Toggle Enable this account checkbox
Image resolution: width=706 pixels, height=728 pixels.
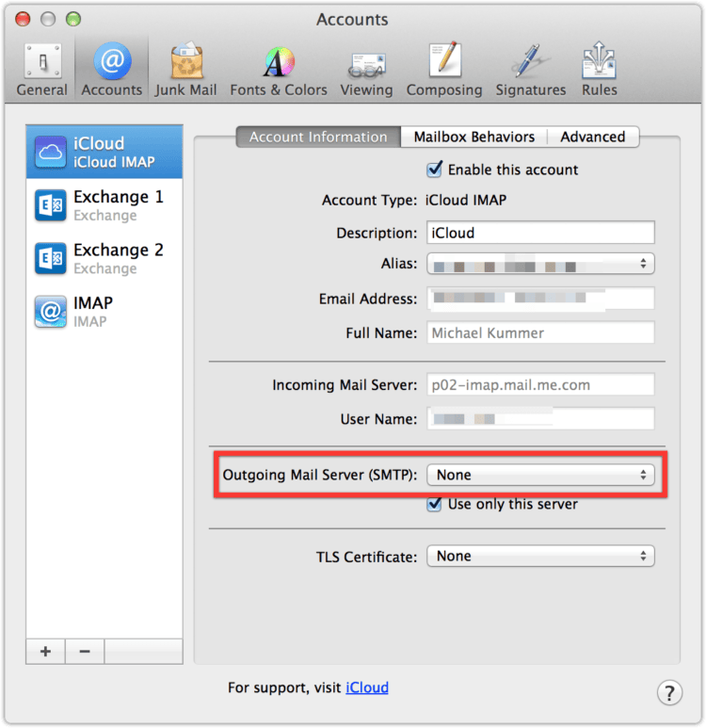[435, 170]
